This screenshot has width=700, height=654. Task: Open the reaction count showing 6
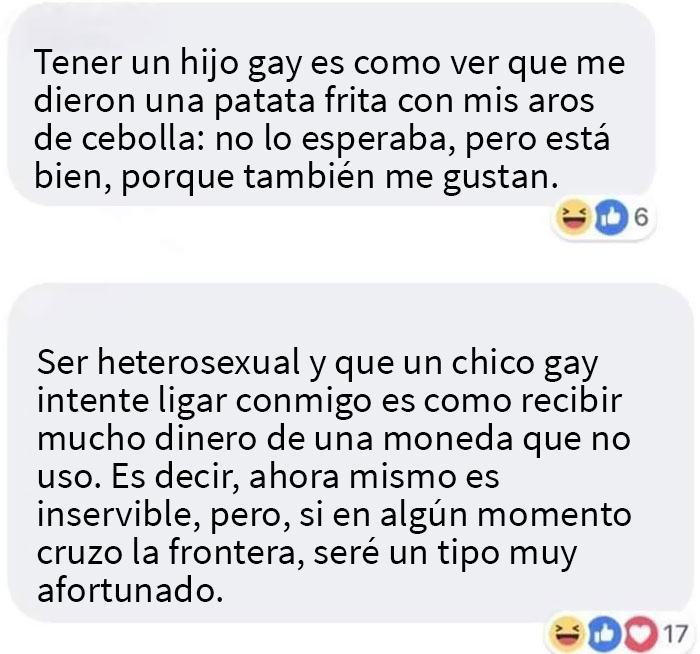[641, 217]
